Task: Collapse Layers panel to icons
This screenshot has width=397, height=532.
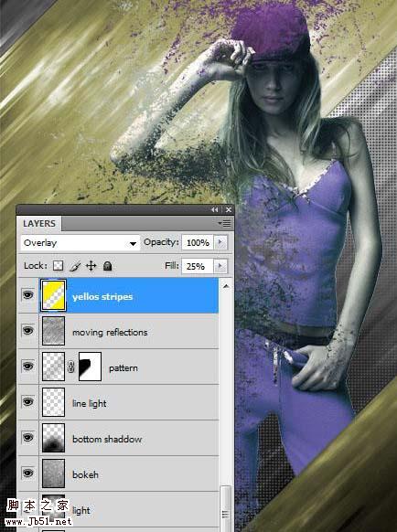Action: [x=215, y=210]
